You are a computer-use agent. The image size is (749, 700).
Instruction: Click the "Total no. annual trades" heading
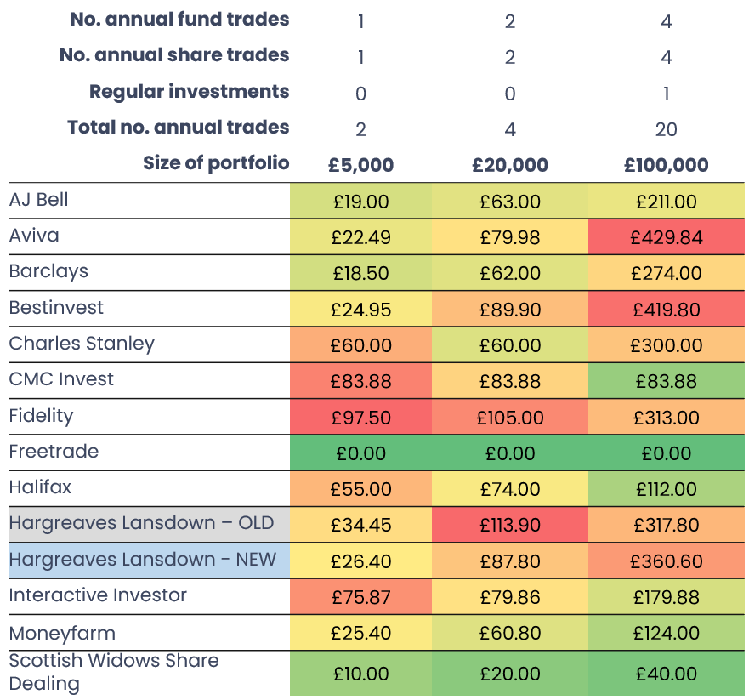(x=179, y=128)
